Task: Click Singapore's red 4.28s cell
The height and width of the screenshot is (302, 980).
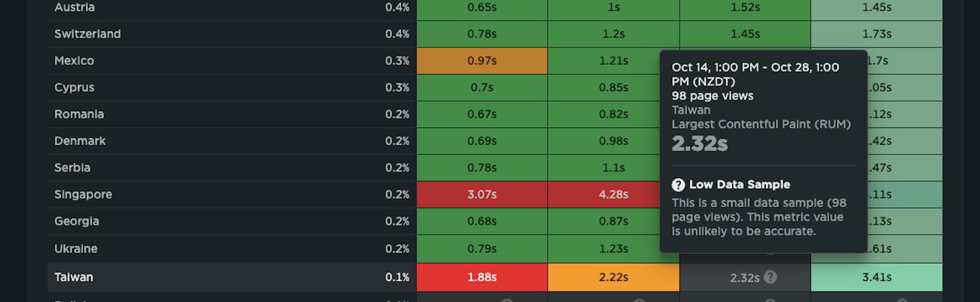Action: (613, 194)
